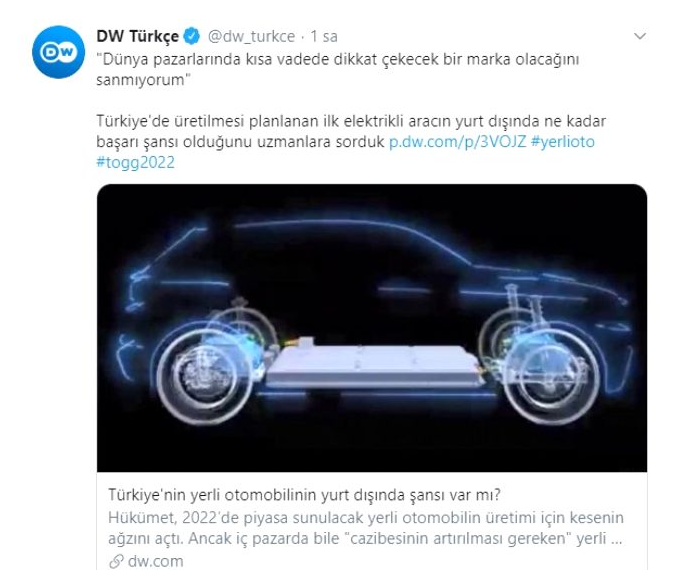Image resolution: width=681 pixels, height=586 pixels.
Task: Visit the dw.com source domain
Action: 155,562
